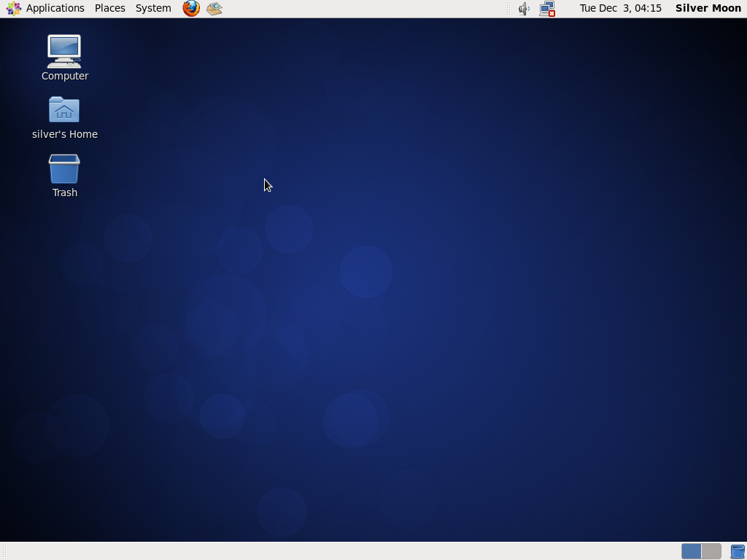
Task: Click the grip handle left of speaker icon
Action: click(508, 9)
